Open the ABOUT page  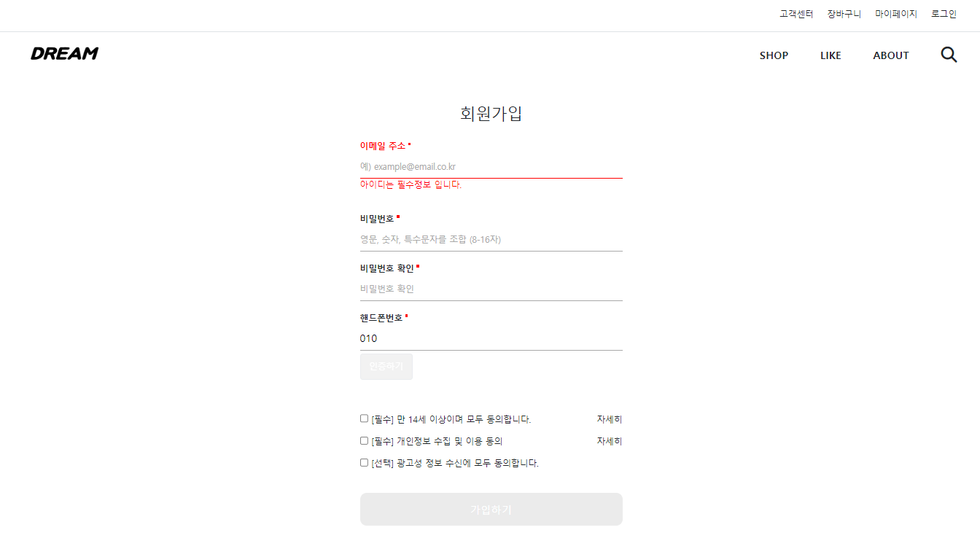(x=890, y=55)
